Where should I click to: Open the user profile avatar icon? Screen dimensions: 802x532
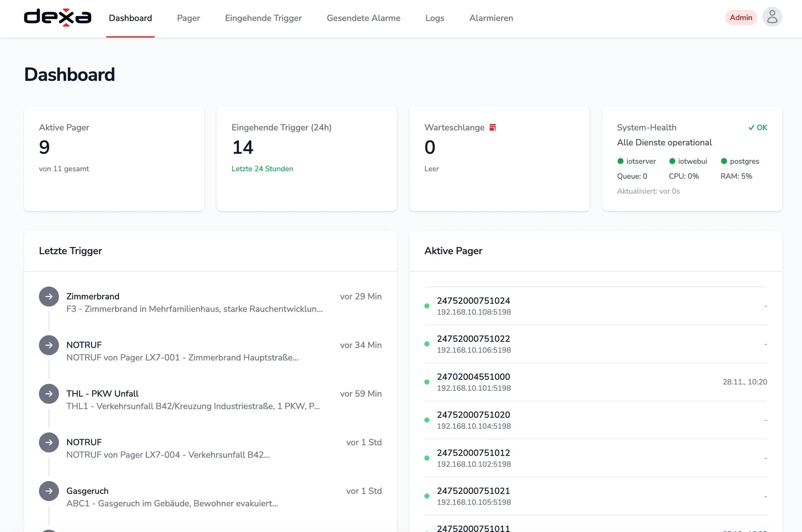coord(772,17)
